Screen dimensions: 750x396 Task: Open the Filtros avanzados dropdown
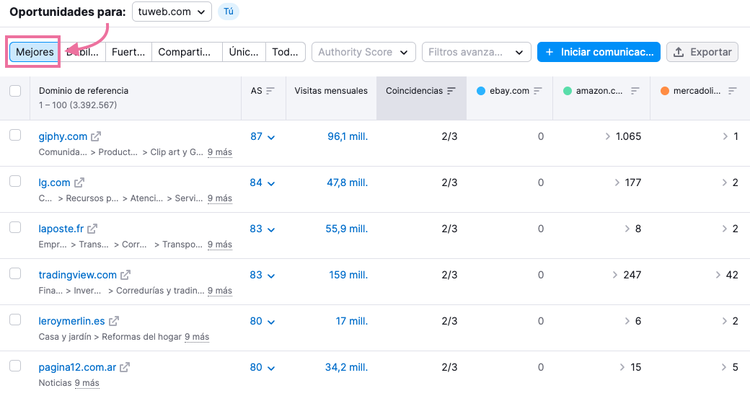pos(476,52)
